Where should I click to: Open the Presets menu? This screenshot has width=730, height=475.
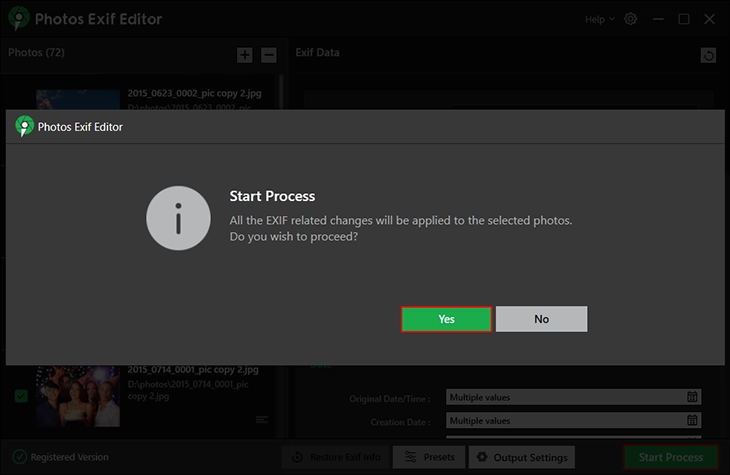pyautogui.click(x=428, y=457)
